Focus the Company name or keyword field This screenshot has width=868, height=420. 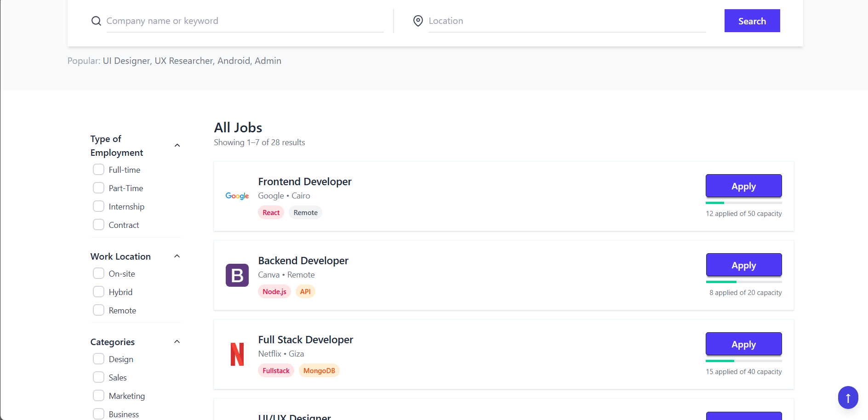(x=245, y=21)
